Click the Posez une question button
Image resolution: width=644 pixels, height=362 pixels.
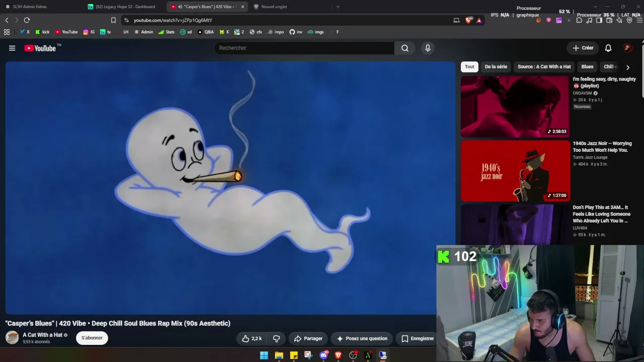(362, 338)
